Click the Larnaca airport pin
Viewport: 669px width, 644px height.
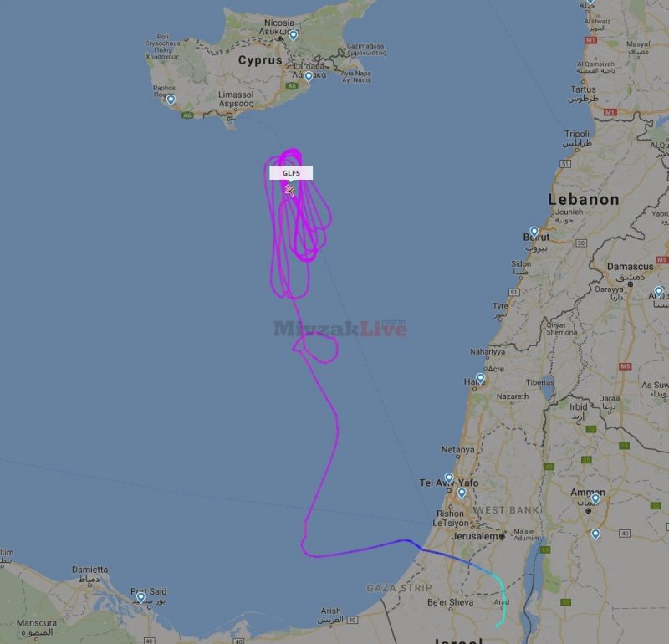[x=309, y=77]
